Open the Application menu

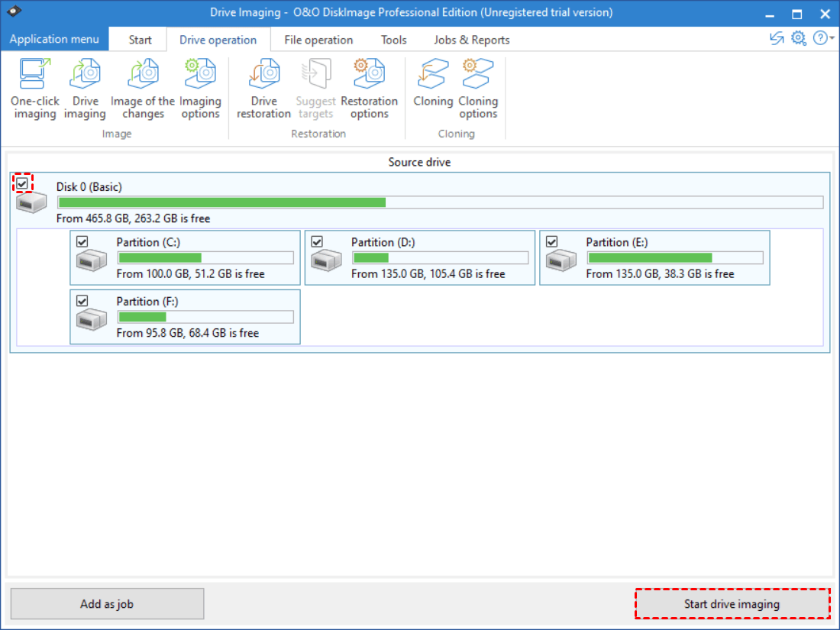[x=54, y=39]
